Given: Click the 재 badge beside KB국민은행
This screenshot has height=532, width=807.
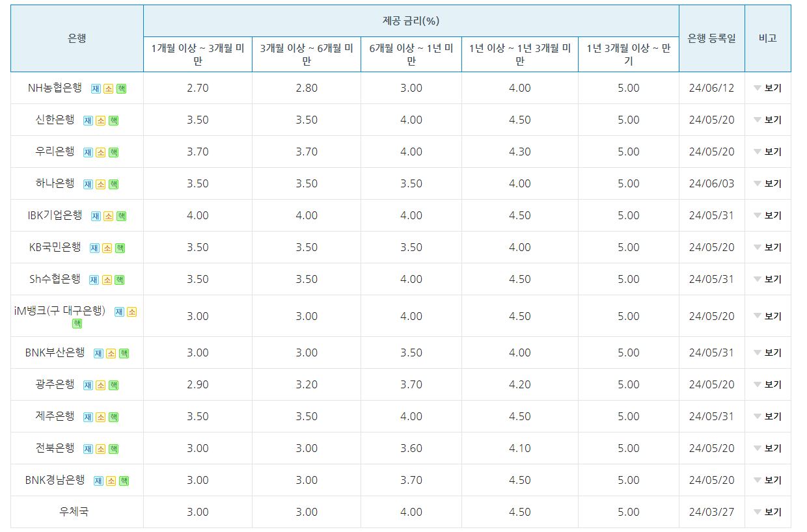Looking at the screenshot, I should (94, 248).
